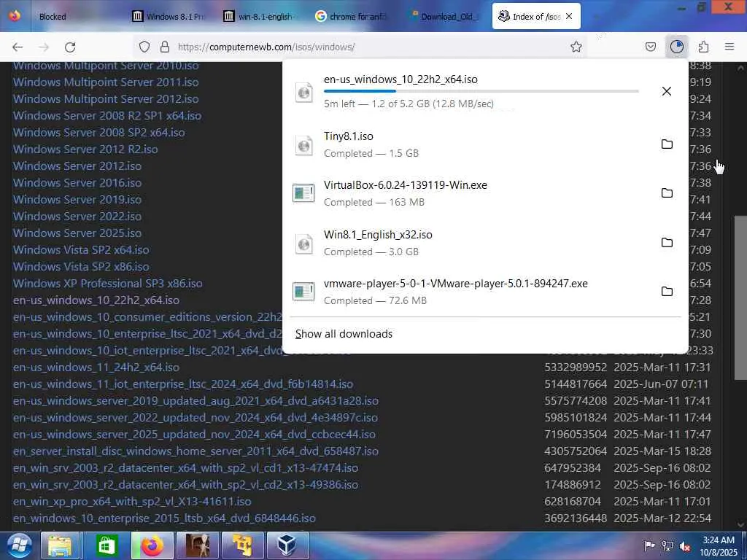Download en_windows_10_enterprise_2015_ltsb iso
This screenshot has height=560, width=747.
point(164,518)
